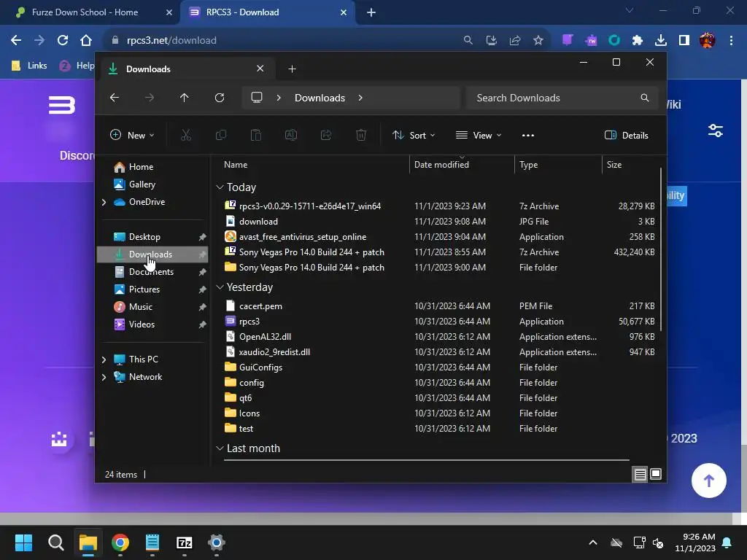Open Chrome side panel icon
Viewport: 747px width, 560px height.
pos(684,41)
